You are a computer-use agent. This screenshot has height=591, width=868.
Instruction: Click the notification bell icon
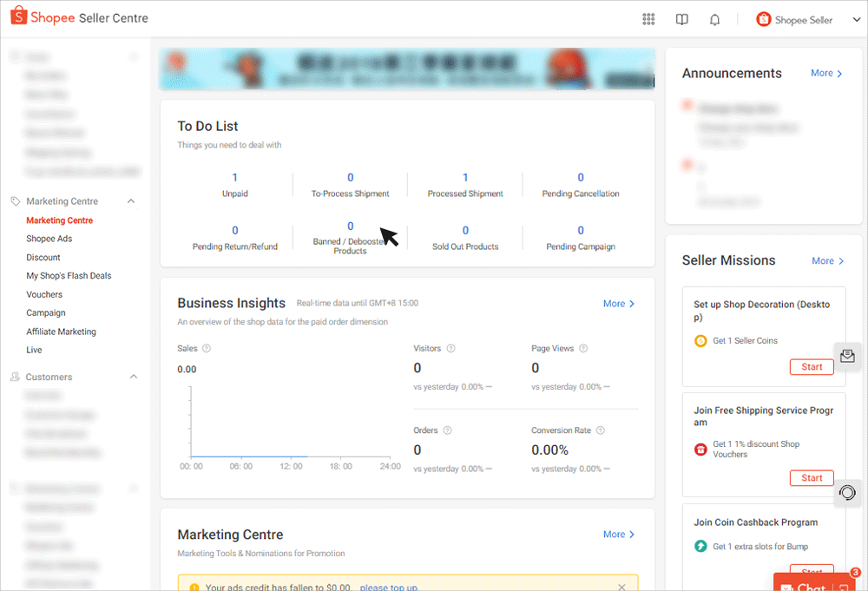[x=714, y=18]
